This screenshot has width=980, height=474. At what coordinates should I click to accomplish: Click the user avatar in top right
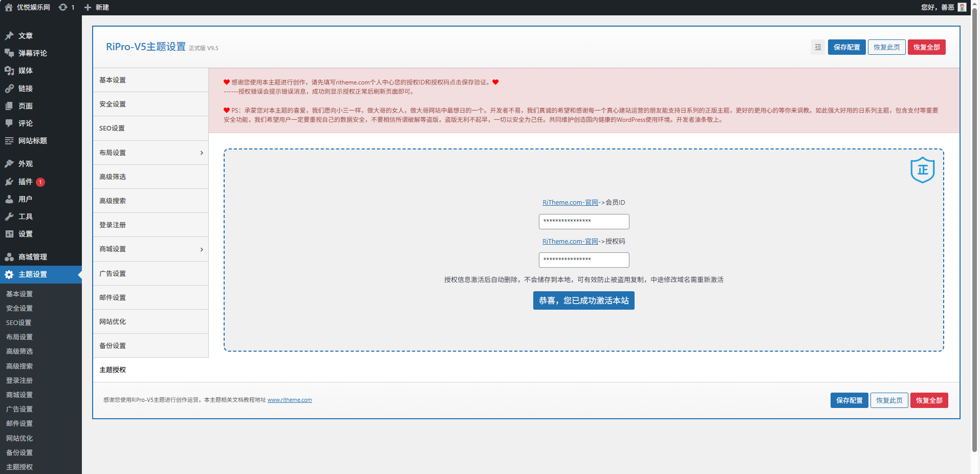[x=962, y=7]
